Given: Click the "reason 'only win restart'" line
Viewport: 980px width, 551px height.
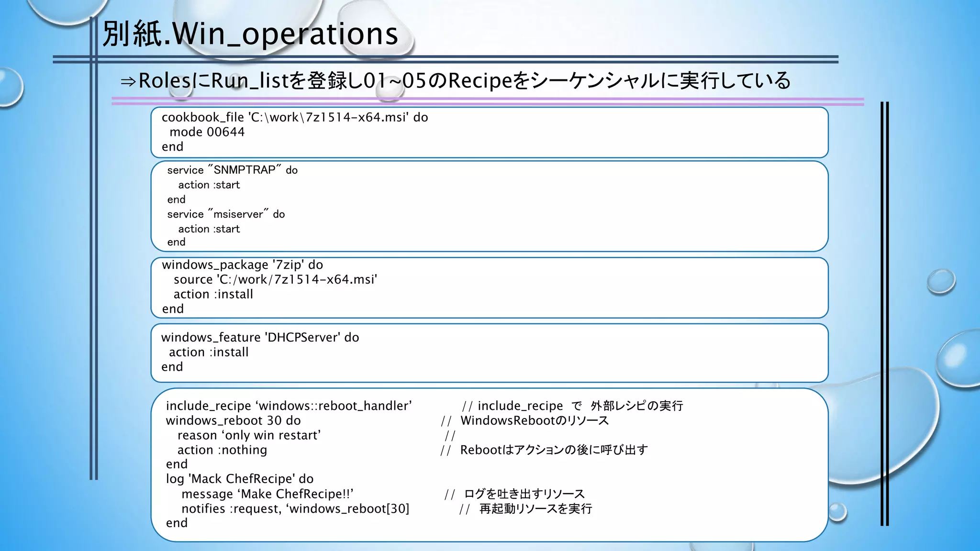Looking at the screenshot, I should click(249, 435).
